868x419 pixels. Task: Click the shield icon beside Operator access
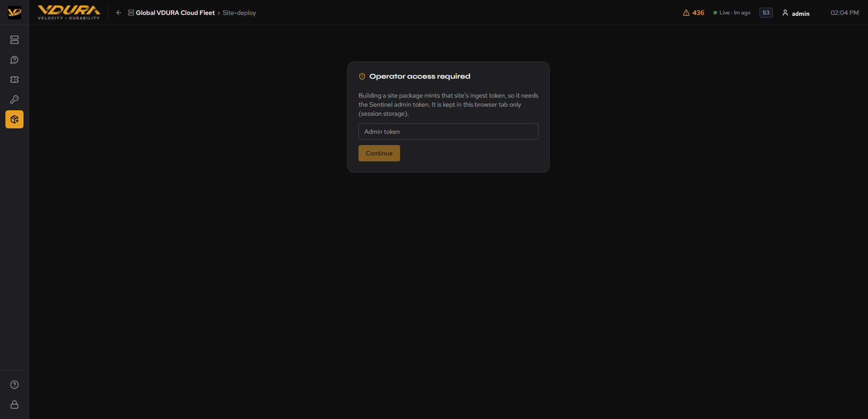click(x=362, y=76)
